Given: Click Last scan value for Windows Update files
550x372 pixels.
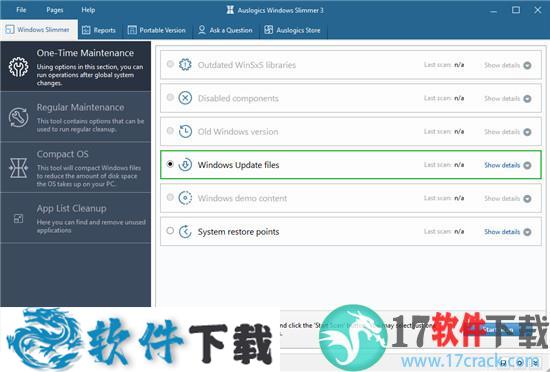Looking at the screenshot, I should click(x=459, y=165).
